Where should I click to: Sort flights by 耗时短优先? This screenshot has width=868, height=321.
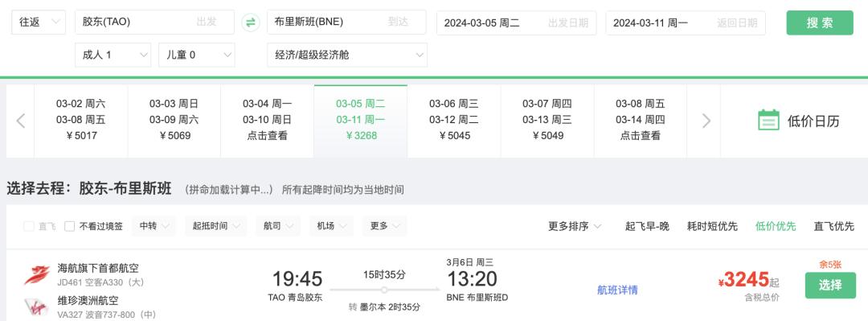pos(712,226)
